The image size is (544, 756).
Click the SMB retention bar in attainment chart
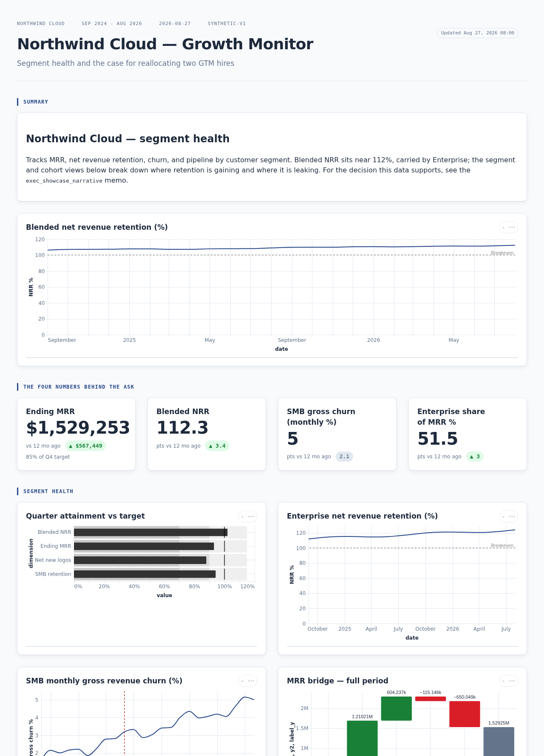point(144,574)
